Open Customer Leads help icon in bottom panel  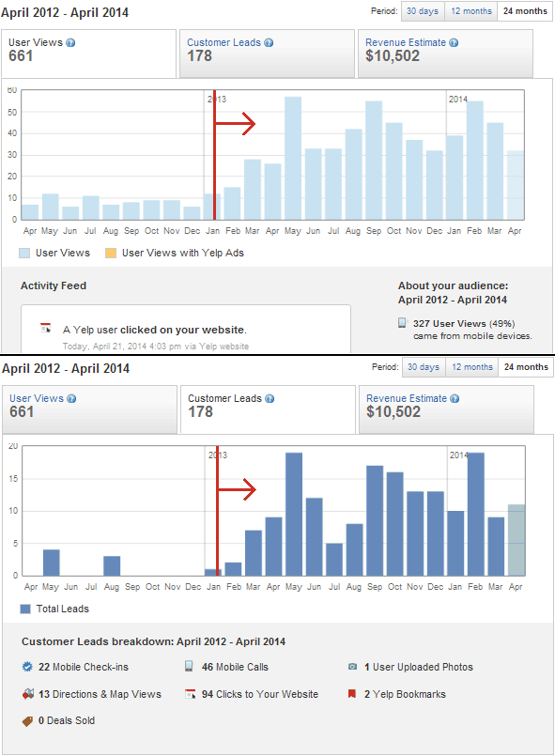(270, 398)
